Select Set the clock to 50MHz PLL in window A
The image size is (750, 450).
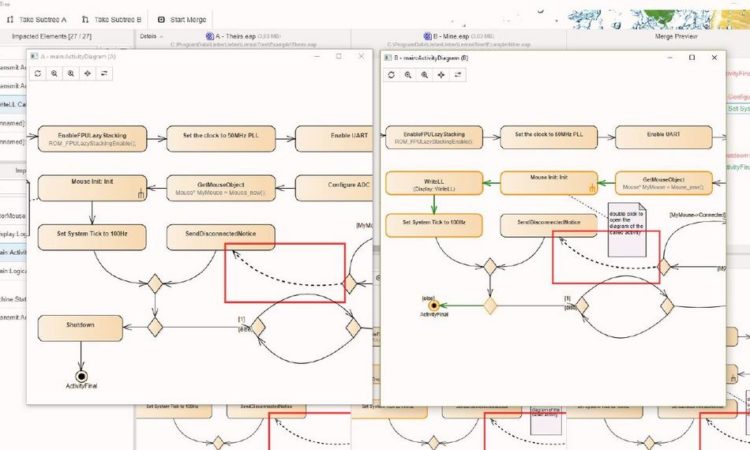(221, 139)
